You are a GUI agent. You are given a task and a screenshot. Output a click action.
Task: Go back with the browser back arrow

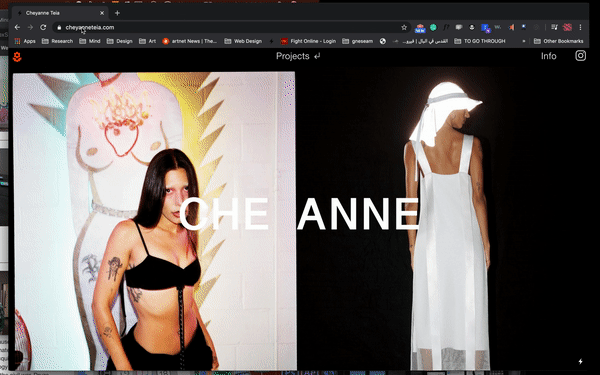[x=17, y=27]
